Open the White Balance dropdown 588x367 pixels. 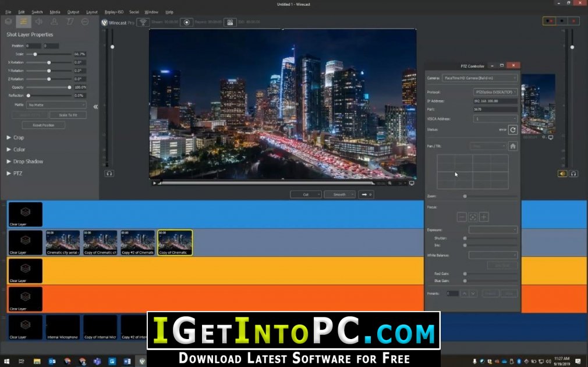pos(493,255)
